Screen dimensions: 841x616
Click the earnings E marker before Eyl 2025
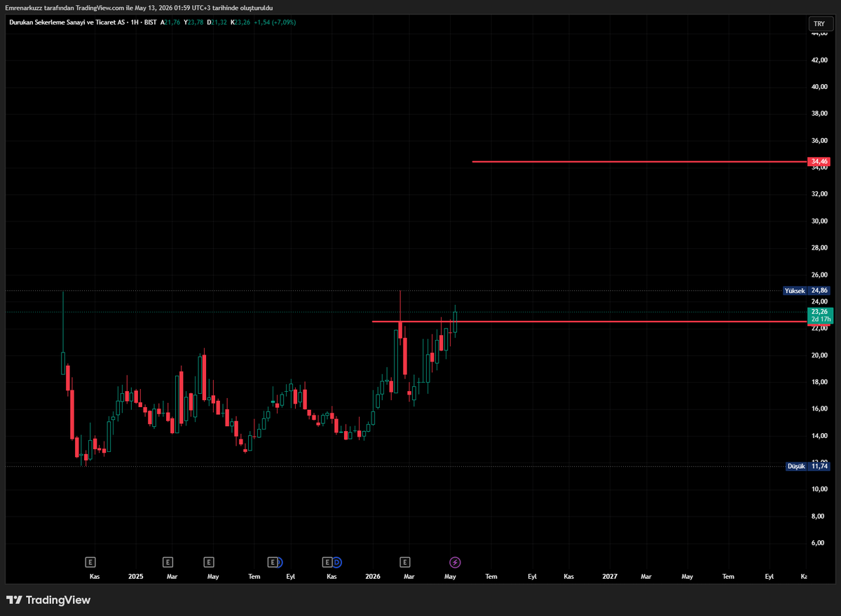point(273,561)
